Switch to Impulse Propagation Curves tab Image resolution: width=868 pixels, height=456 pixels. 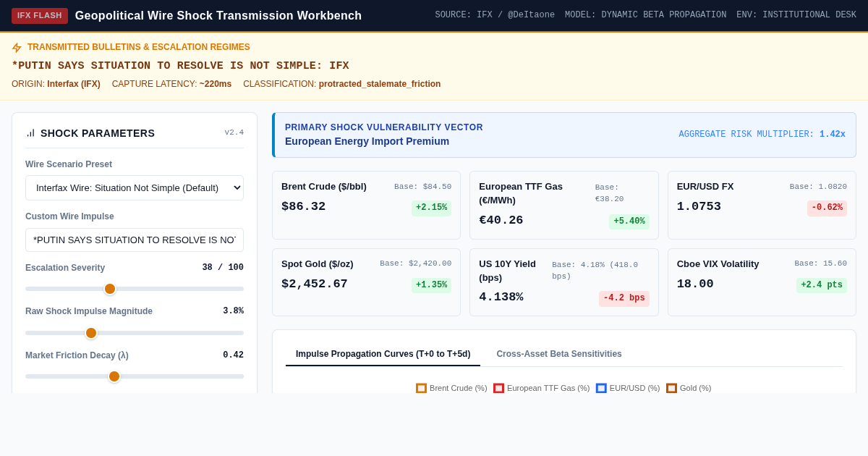point(383,354)
